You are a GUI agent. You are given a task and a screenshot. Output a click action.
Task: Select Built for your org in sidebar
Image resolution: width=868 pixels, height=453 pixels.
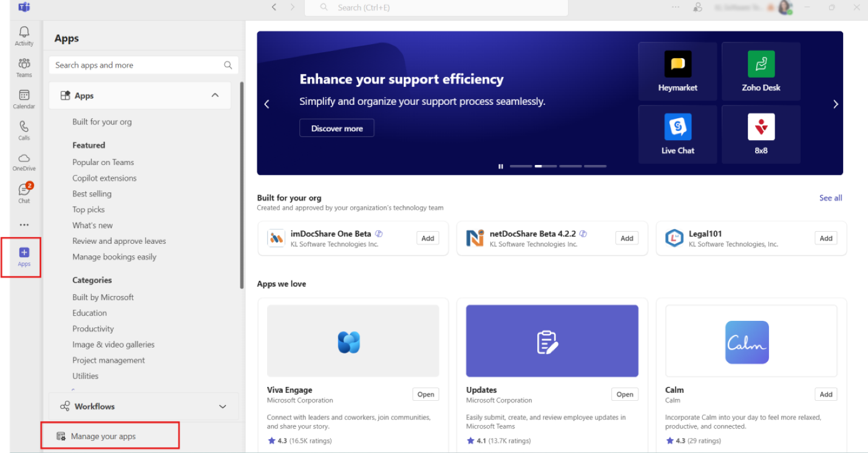tap(102, 122)
